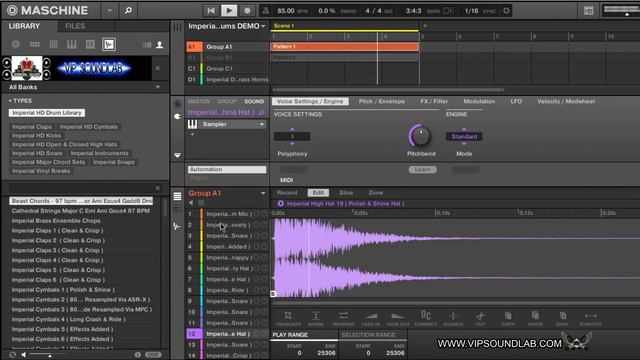Viewport: 640px width, 360px height.
Task: Change the Engine Mode Standard selector
Action: point(464,136)
